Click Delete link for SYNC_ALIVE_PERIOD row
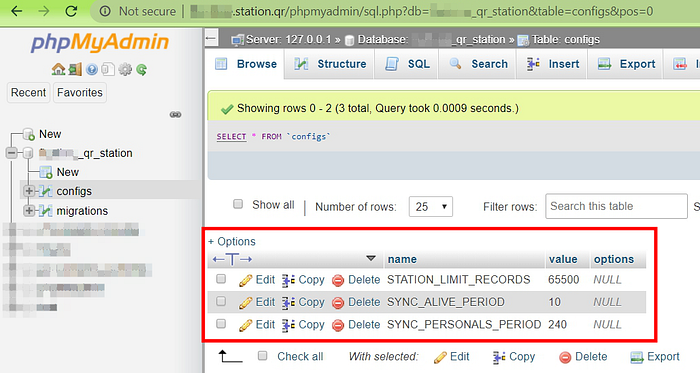 coord(364,302)
